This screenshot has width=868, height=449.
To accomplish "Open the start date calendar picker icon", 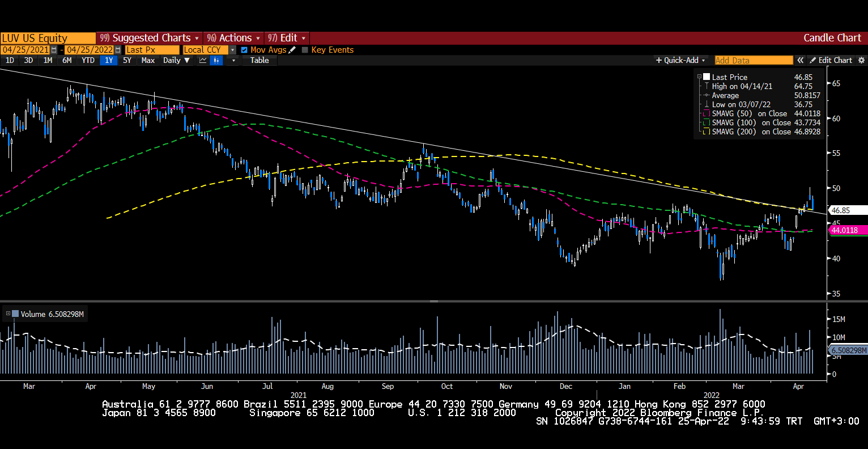I will 54,50.
